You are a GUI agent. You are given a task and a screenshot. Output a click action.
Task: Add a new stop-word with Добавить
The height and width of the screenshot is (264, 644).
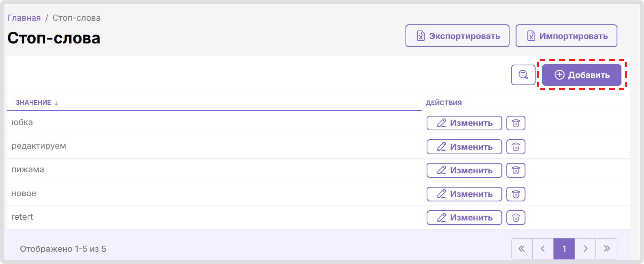pyautogui.click(x=582, y=75)
